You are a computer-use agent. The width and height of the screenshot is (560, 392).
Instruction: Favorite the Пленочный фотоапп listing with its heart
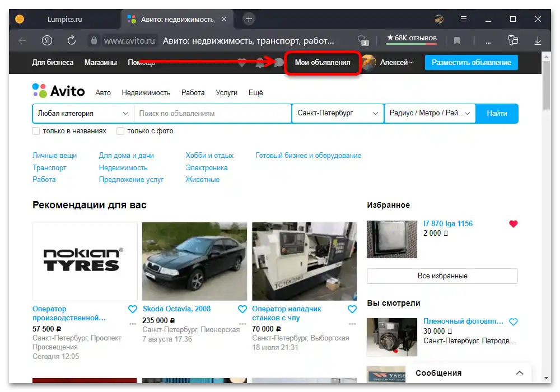513,321
